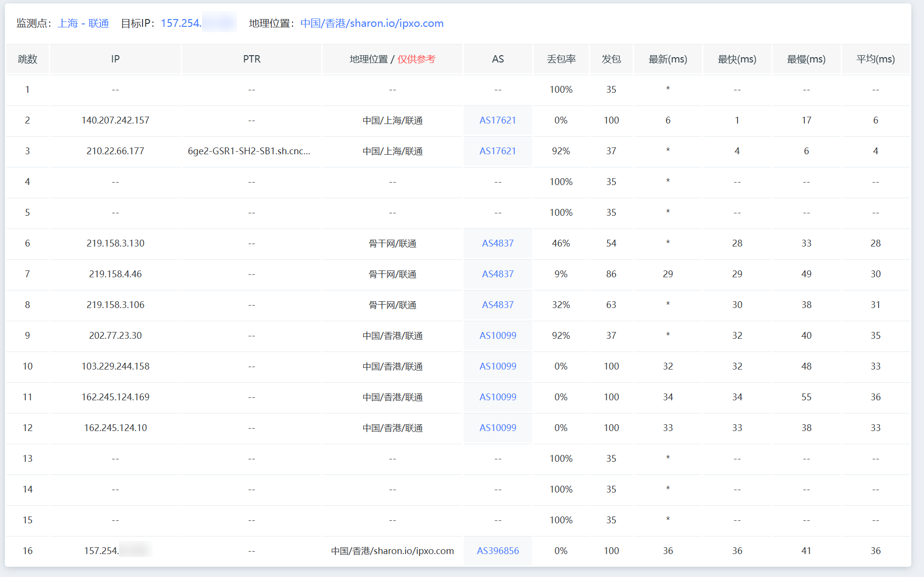924x577 pixels.
Task: Click the 最慢(ms) column header
Action: 806,59
